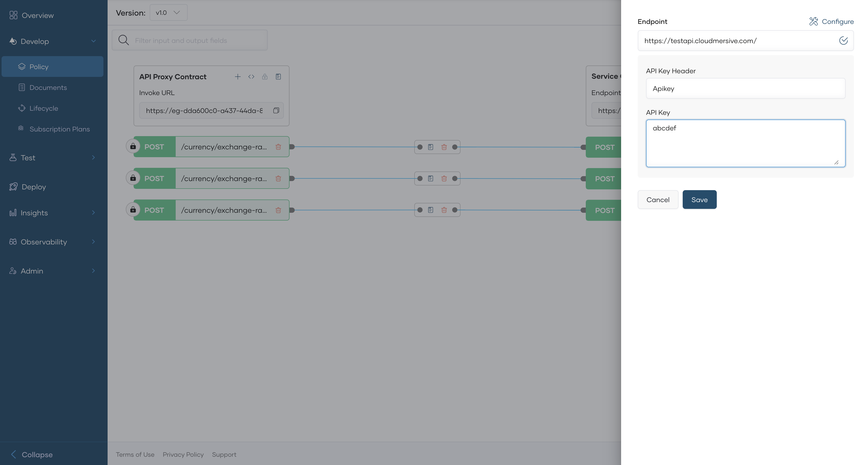The width and height of the screenshot is (868, 465).
Task: Save the endpoint configuration
Action: [x=699, y=199]
